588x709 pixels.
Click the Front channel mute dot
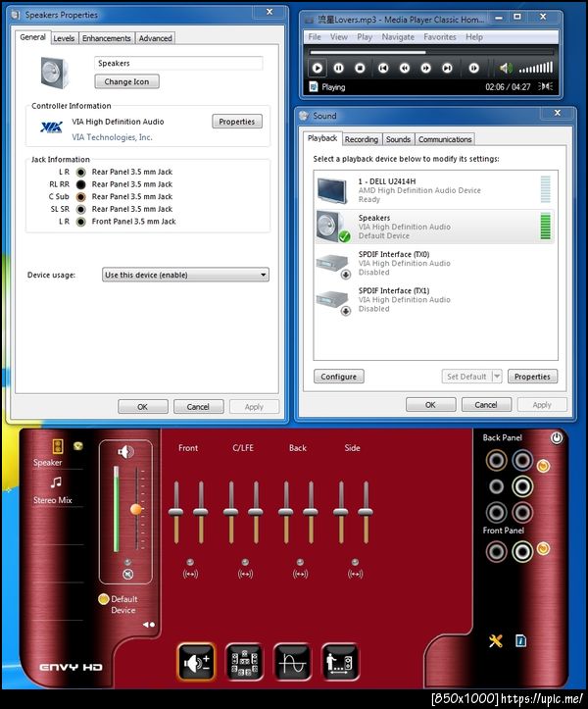190,562
